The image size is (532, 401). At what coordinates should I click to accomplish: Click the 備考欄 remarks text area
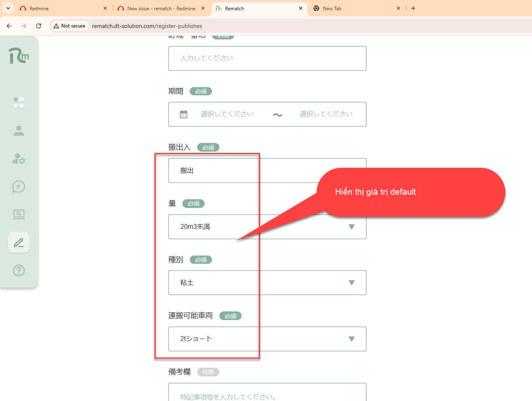(x=267, y=394)
